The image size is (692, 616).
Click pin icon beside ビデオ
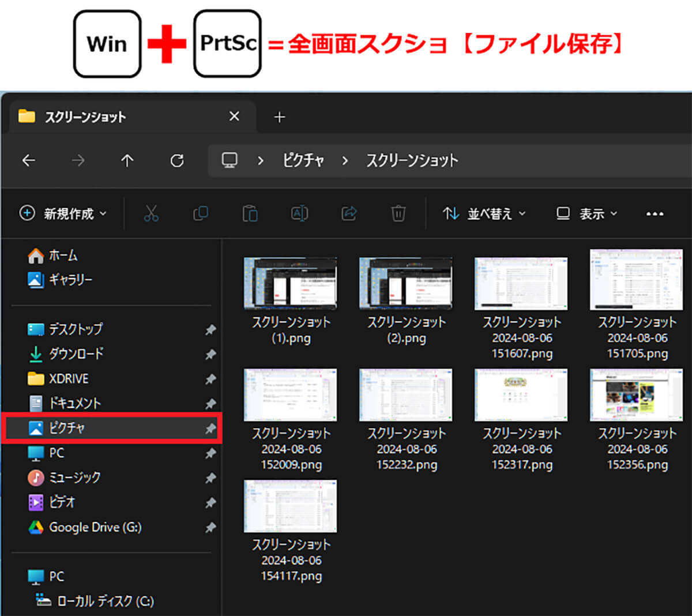(x=210, y=503)
